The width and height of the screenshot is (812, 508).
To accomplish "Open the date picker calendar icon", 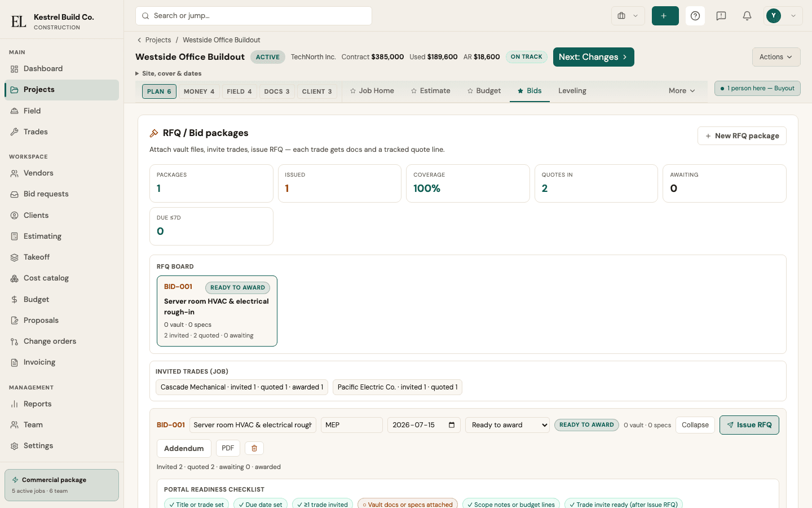I will (452, 425).
